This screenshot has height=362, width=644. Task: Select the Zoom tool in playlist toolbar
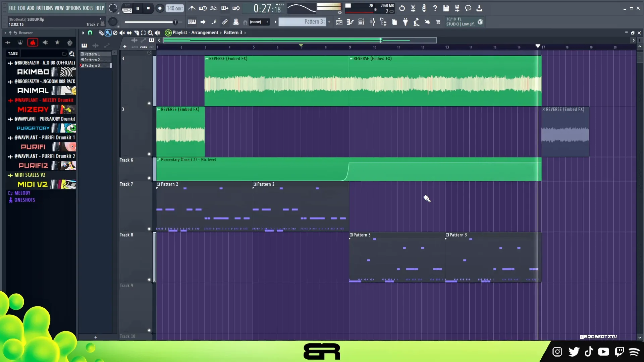click(x=150, y=33)
